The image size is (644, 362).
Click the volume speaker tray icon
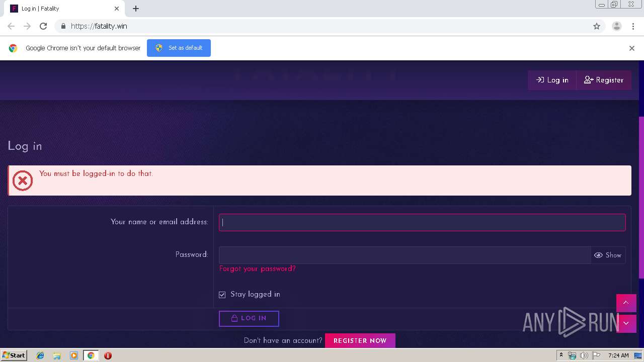coord(584,355)
